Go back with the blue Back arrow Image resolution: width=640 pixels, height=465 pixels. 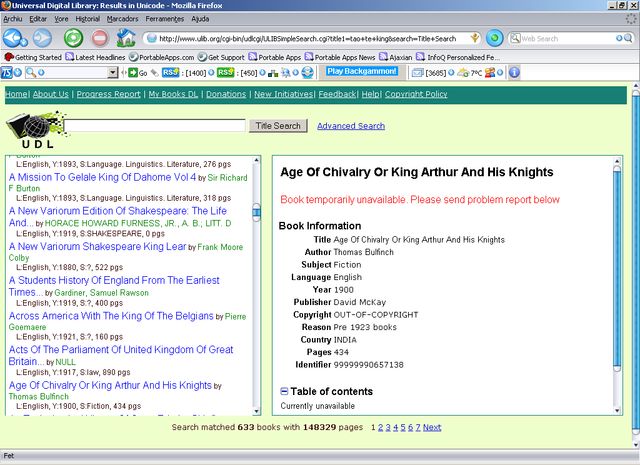[12, 38]
